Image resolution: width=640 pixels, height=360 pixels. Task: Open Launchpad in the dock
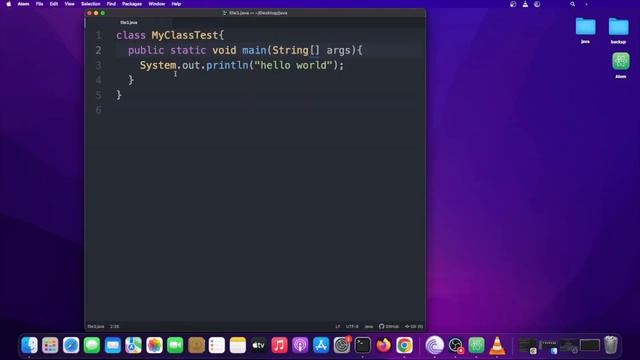point(50,345)
